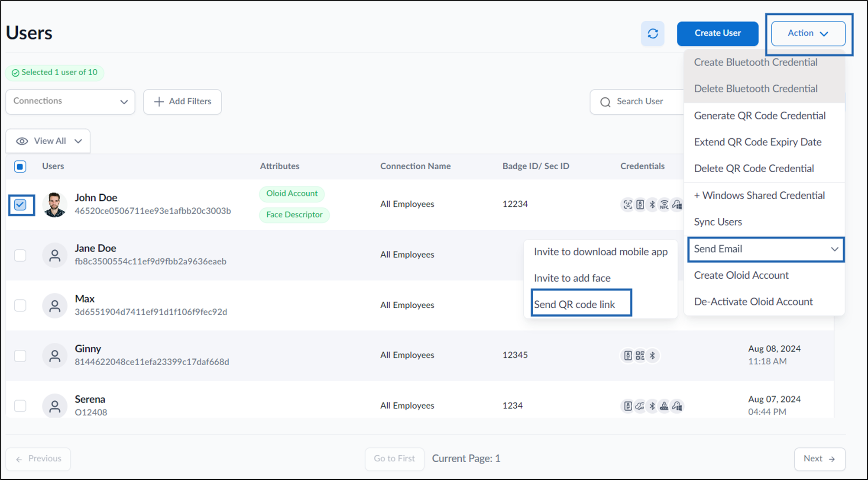
Task: Click John Doe's profile photo
Action: coord(55,205)
